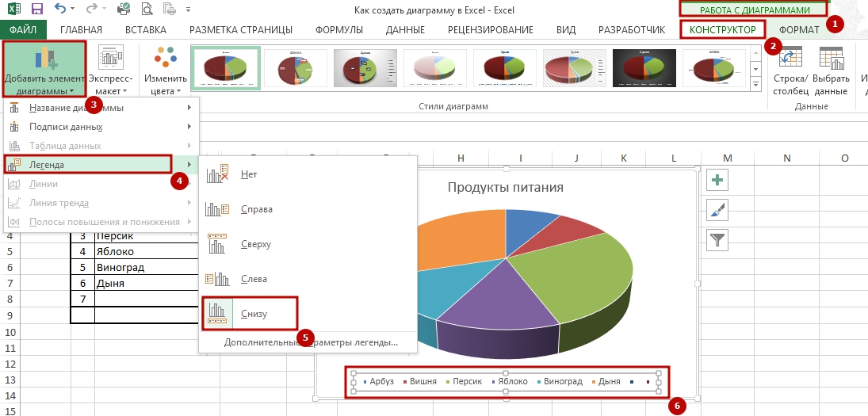This screenshot has width=868, height=416.
Task: Click the Chart Filters funnel button
Action: click(718, 240)
